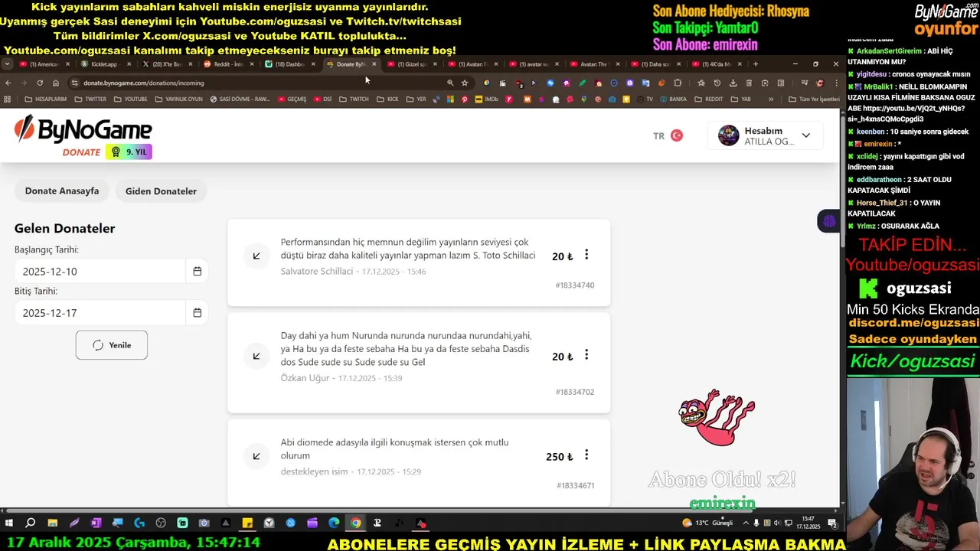Click incoming arrow icon on Salvatore Schillaci donation
This screenshot has height=551, width=980.
point(256,256)
